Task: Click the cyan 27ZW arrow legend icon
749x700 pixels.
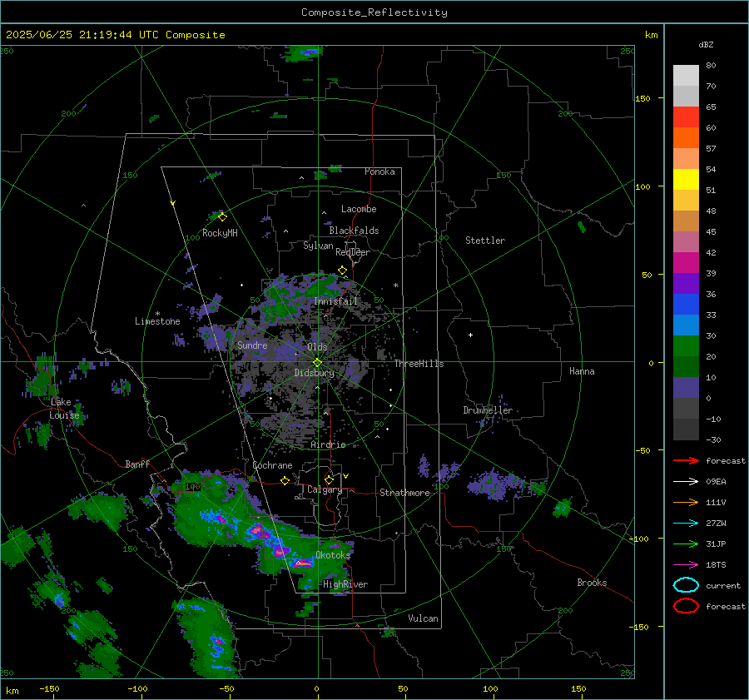Action: (686, 524)
